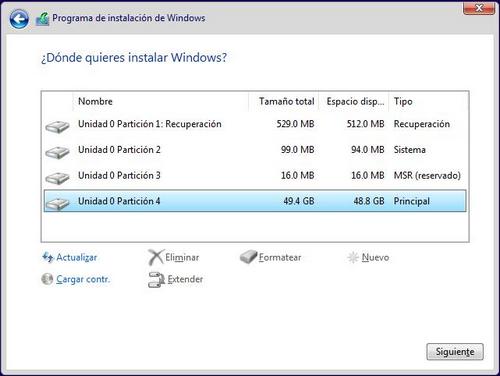Select row Unidad 0 Partición 2
Screen dimensions: 500x376
coord(255,150)
